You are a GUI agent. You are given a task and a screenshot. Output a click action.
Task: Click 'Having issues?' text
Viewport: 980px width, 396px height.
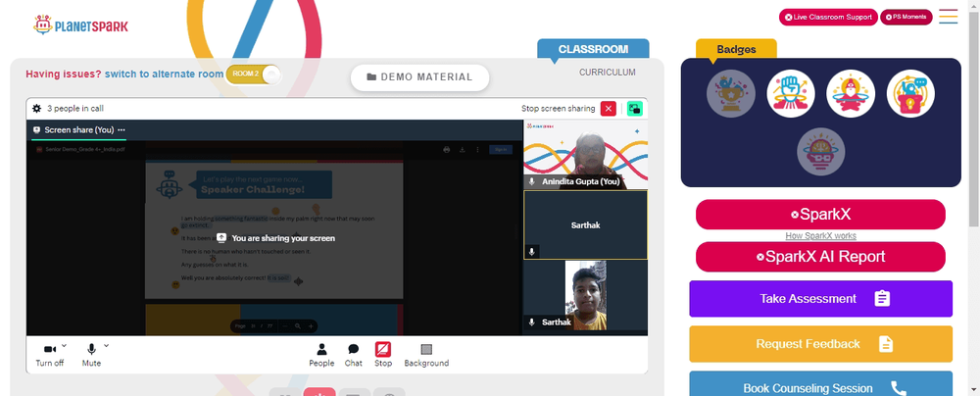63,74
